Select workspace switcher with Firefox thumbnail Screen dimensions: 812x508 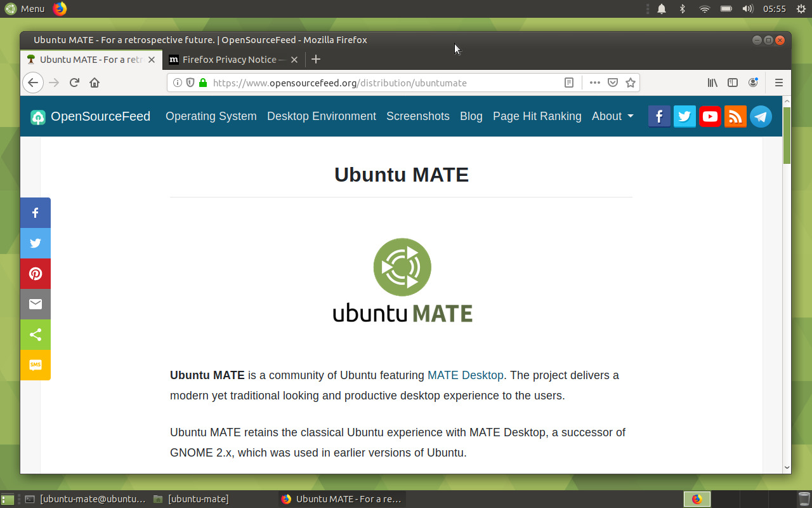click(x=697, y=499)
